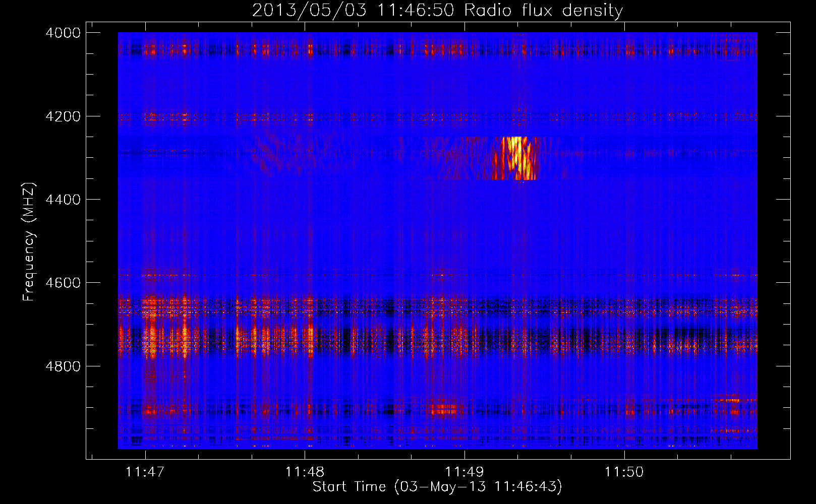
Task: Select the 4200 frequency tick label
Action: point(63,116)
